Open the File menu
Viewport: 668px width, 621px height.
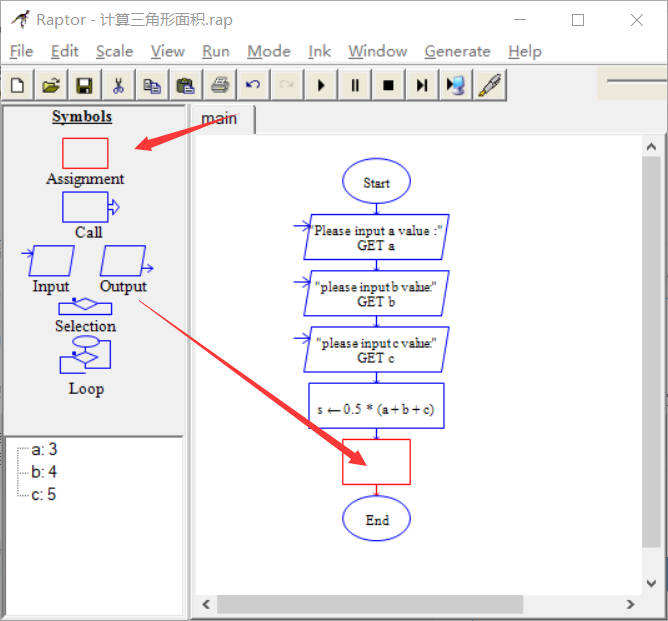pos(21,51)
